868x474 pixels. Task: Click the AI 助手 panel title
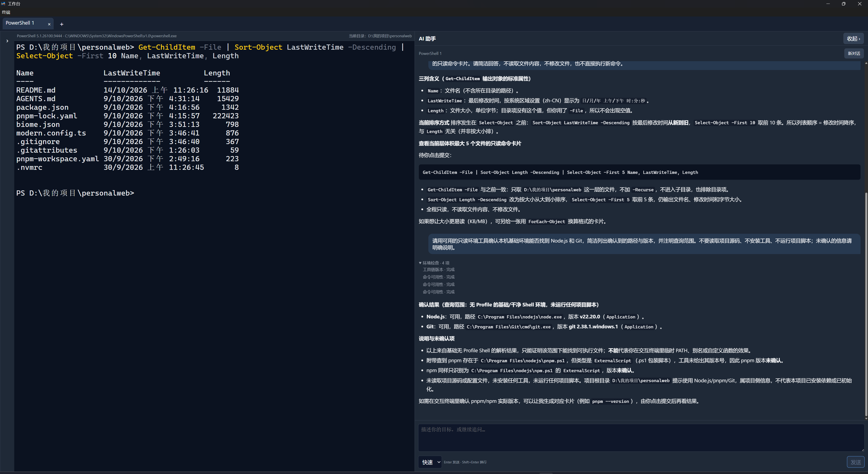pos(427,39)
